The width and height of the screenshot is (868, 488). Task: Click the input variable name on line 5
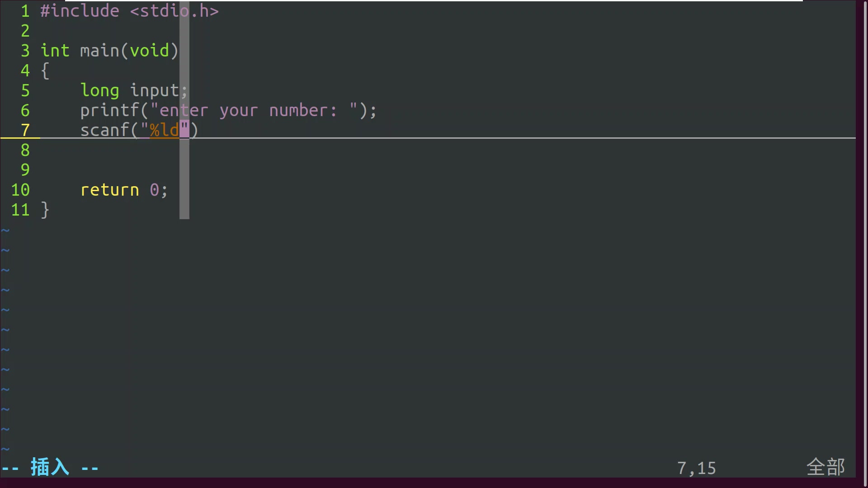(155, 90)
